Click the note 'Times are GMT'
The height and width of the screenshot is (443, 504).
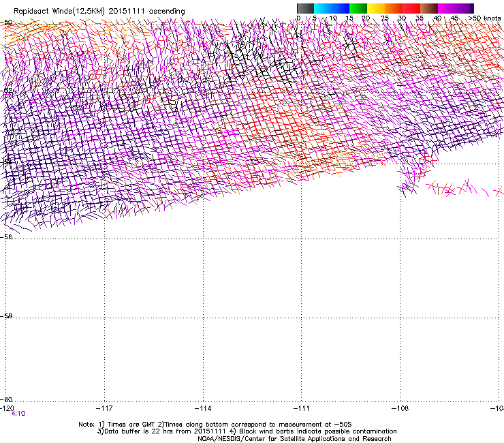131,425
